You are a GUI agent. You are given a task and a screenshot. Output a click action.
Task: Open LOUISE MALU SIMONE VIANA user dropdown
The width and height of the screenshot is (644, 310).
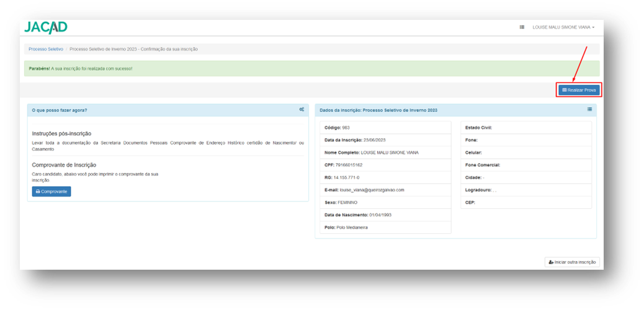pyautogui.click(x=563, y=27)
